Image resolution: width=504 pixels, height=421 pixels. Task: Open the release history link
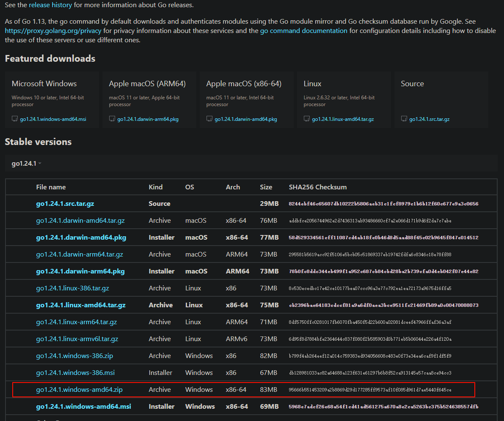pos(50,5)
